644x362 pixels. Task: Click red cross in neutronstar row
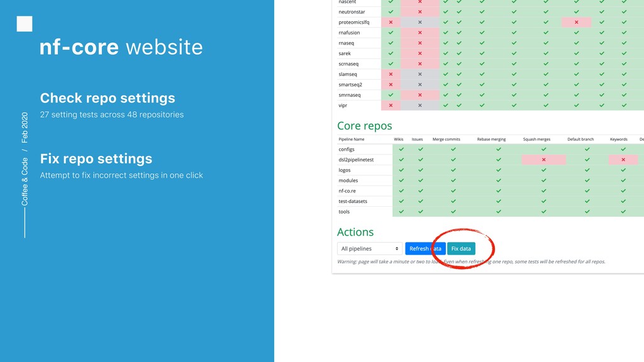tap(419, 12)
